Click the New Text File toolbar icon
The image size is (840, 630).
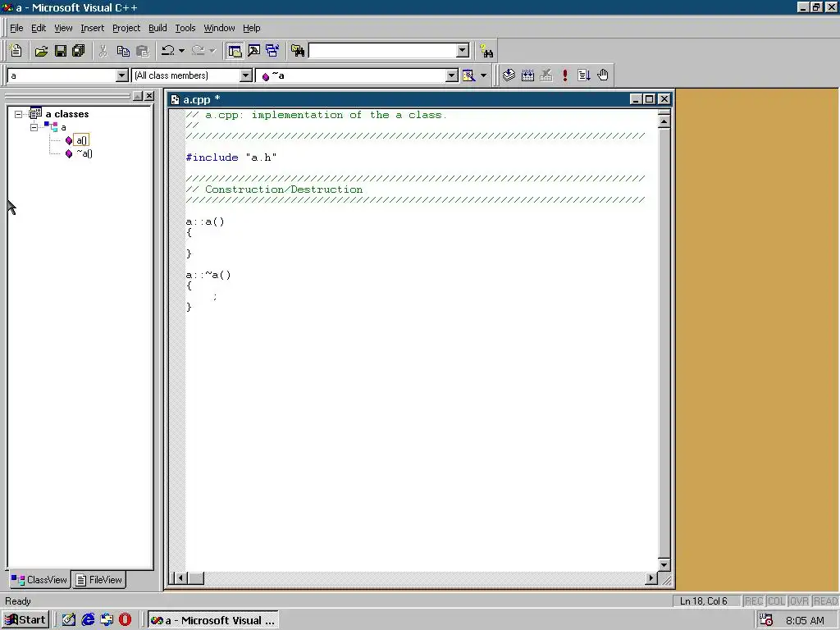(x=16, y=51)
